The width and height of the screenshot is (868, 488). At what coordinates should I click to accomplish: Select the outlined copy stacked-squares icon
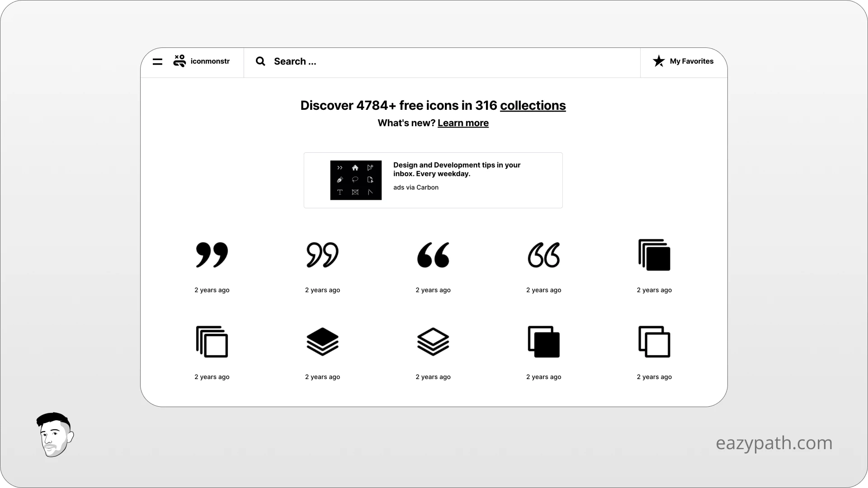[x=212, y=342]
